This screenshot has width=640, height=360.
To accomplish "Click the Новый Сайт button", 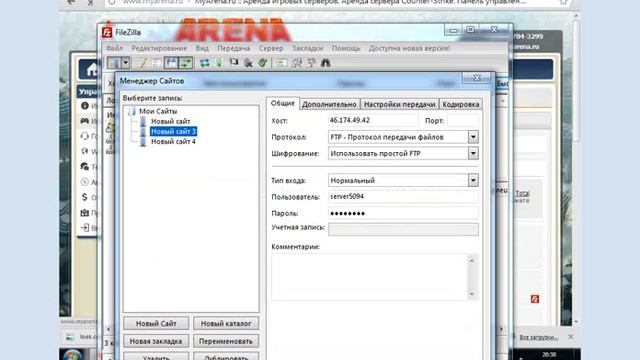I will 156,323.
